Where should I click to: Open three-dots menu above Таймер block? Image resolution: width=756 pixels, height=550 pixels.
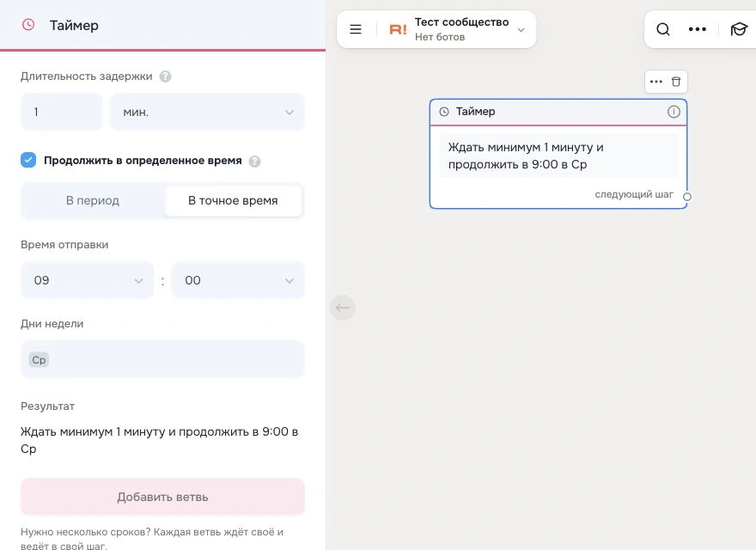click(x=656, y=82)
